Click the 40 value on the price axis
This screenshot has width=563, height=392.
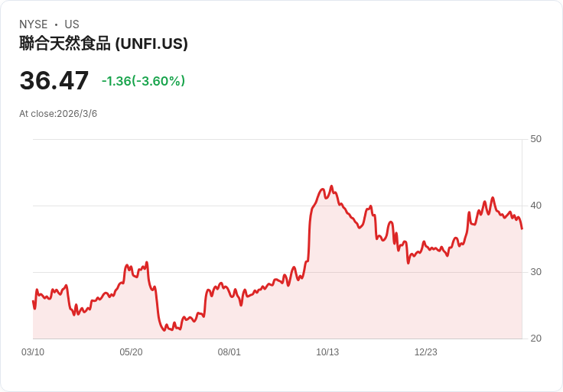click(535, 206)
